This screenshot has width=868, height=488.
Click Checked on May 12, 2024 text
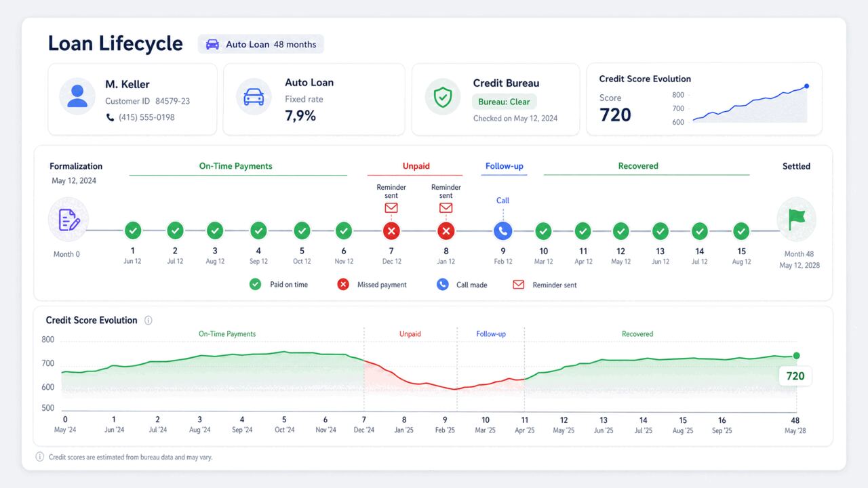point(515,118)
